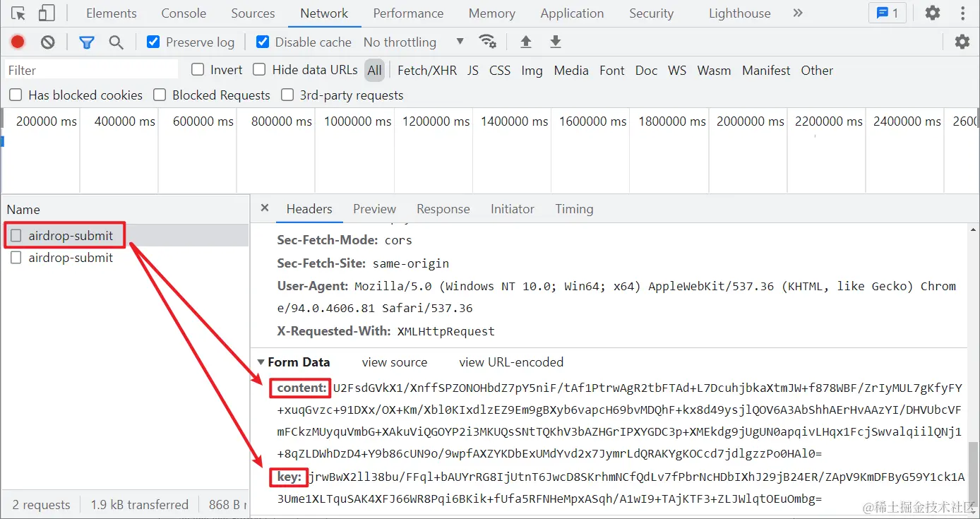Screen dimensions: 980x519
Task: Switch to the Sources panel
Action: pyautogui.click(x=253, y=13)
